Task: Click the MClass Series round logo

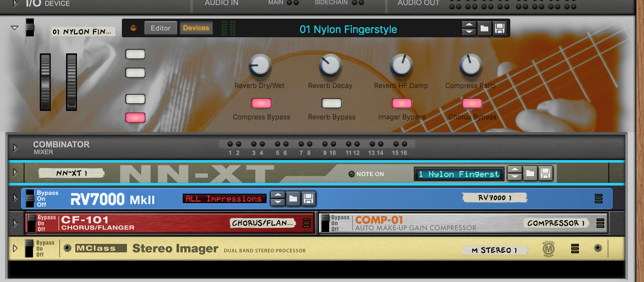Action: coord(548,249)
